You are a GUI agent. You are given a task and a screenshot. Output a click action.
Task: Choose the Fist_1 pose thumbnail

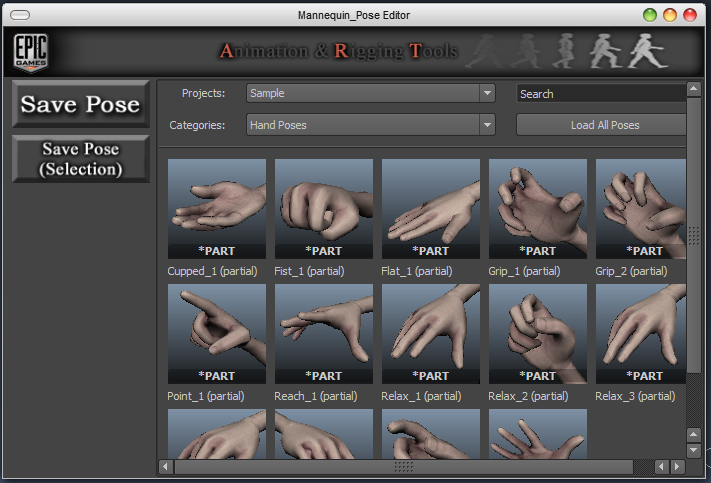click(324, 209)
